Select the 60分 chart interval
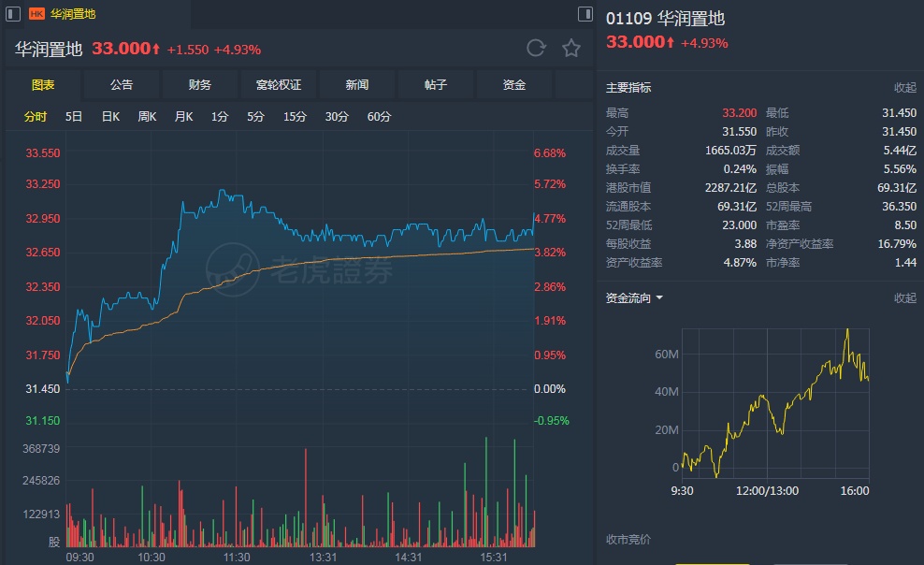Screen dimensions: 924x565 click(x=379, y=117)
